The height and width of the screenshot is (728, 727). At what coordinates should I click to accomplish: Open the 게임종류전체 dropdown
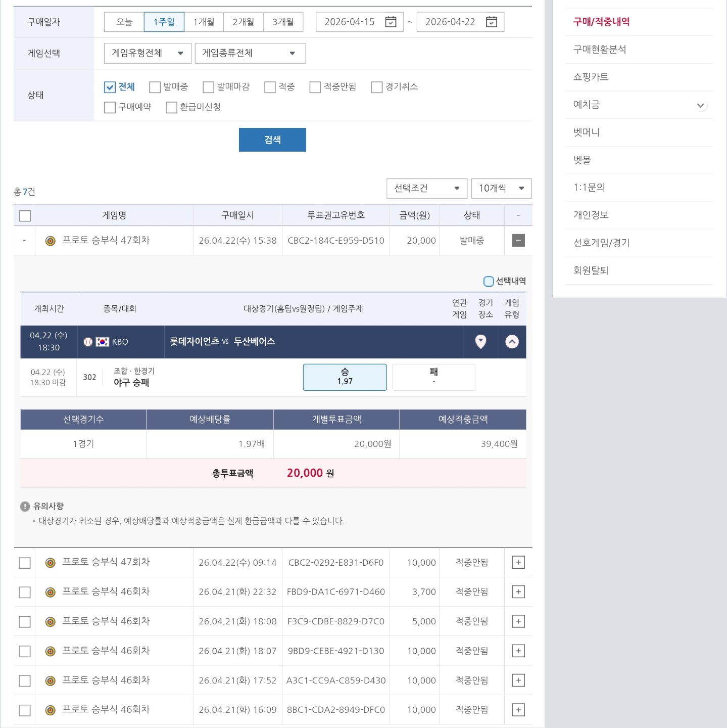pos(250,53)
